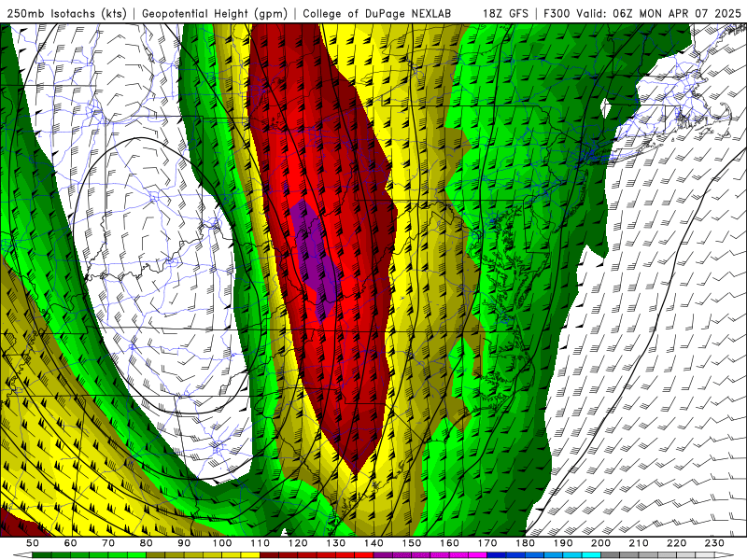The height and width of the screenshot is (560, 747).
Task: Click the 150 label on the color scale
Action: coord(412,543)
